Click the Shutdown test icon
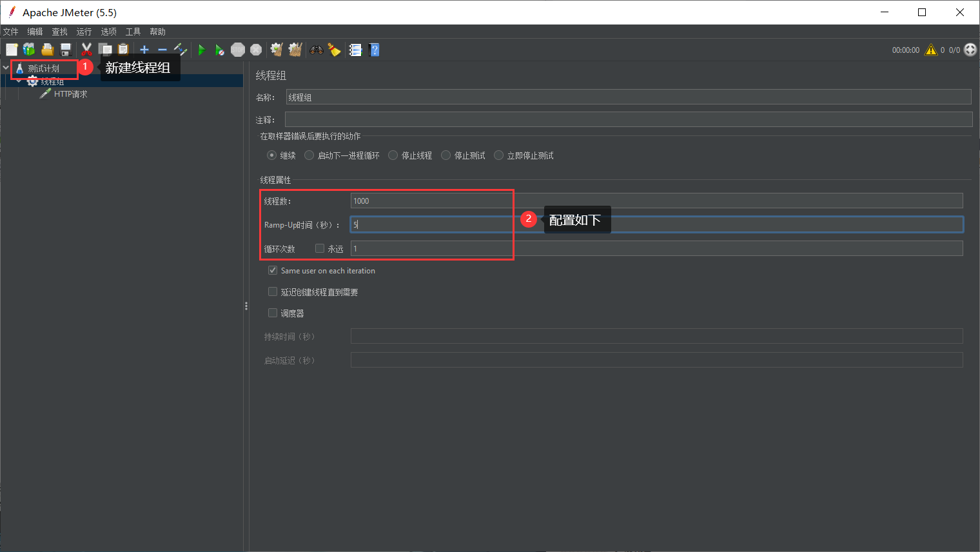Image resolution: width=980 pixels, height=552 pixels. [x=256, y=50]
